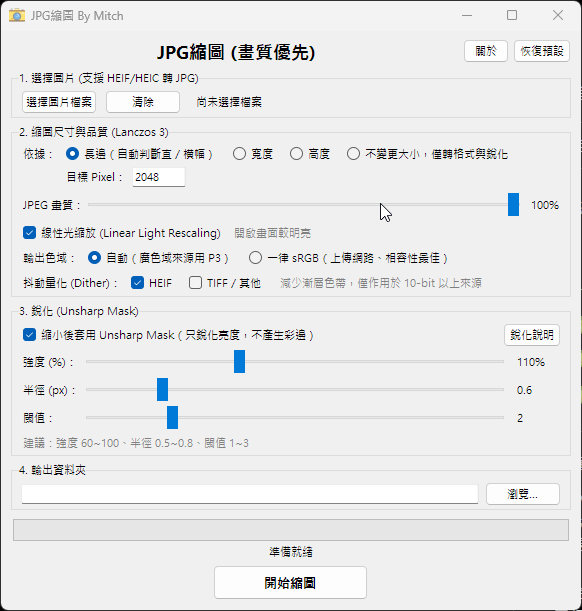
Task: Click the 輸出資料夾 path input field
Action: coord(250,494)
